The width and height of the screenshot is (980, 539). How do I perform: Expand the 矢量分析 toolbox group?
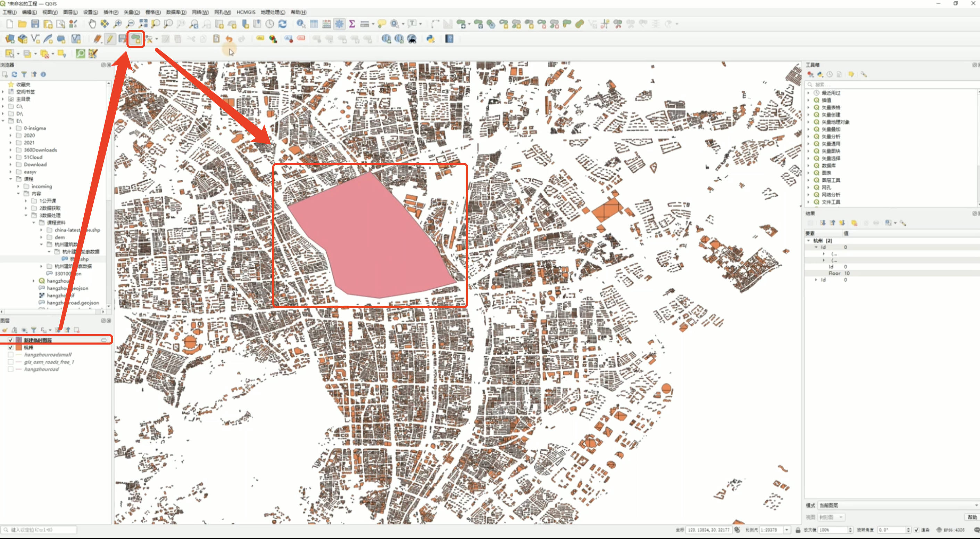(x=808, y=136)
